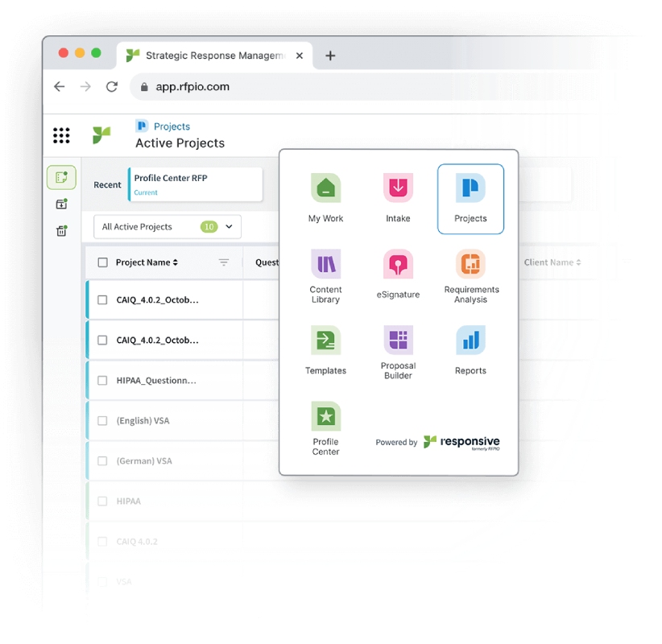The image size is (662, 644).
Task: Click the app.rfpio.com address field
Action: coord(192,87)
